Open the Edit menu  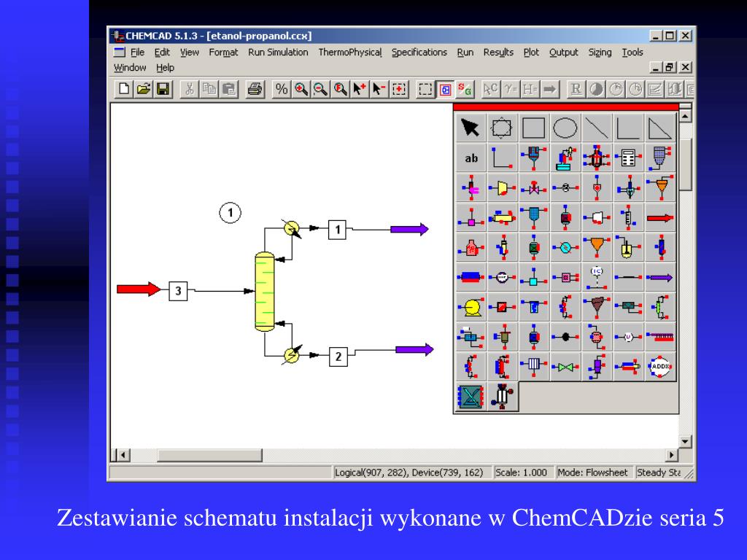tap(162, 52)
